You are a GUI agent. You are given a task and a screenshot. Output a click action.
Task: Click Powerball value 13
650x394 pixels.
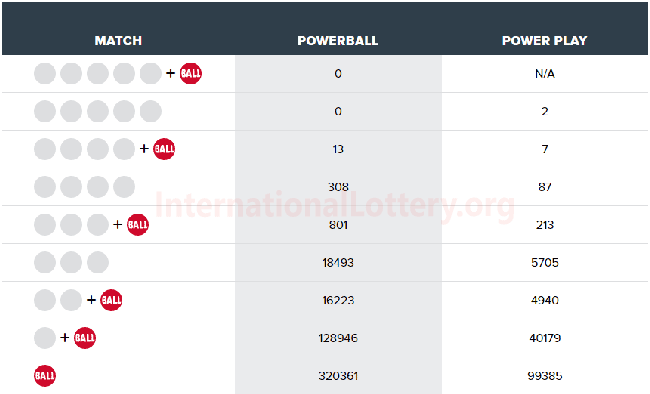click(338, 149)
